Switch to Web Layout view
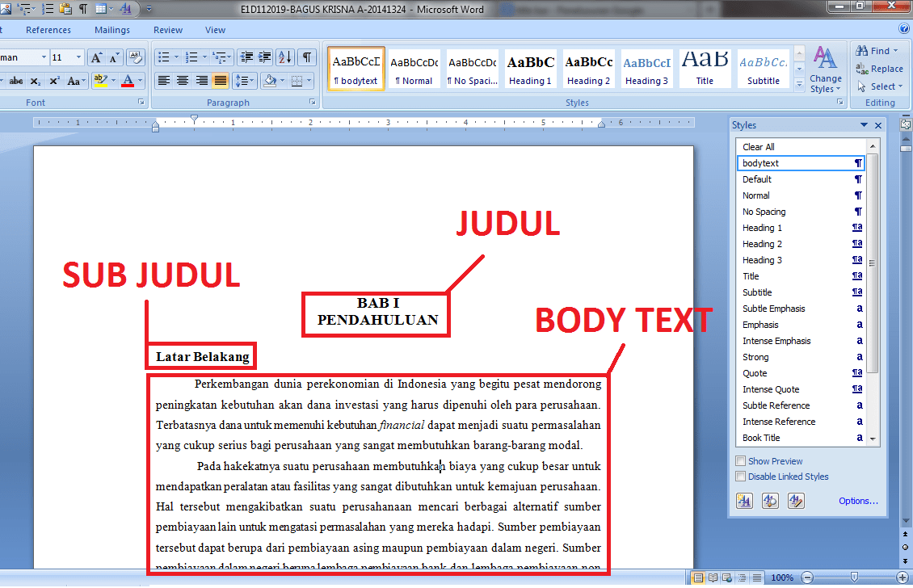 (x=727, y=577)
